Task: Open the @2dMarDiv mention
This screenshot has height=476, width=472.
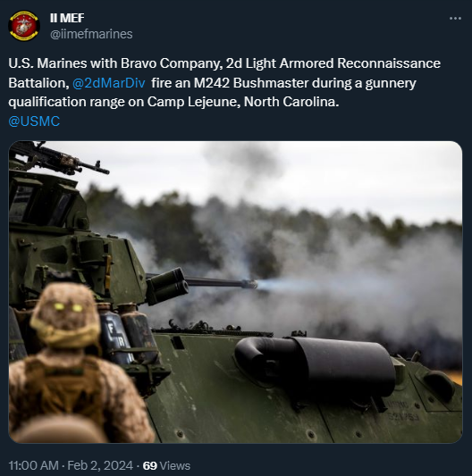Action: (109, 83)
